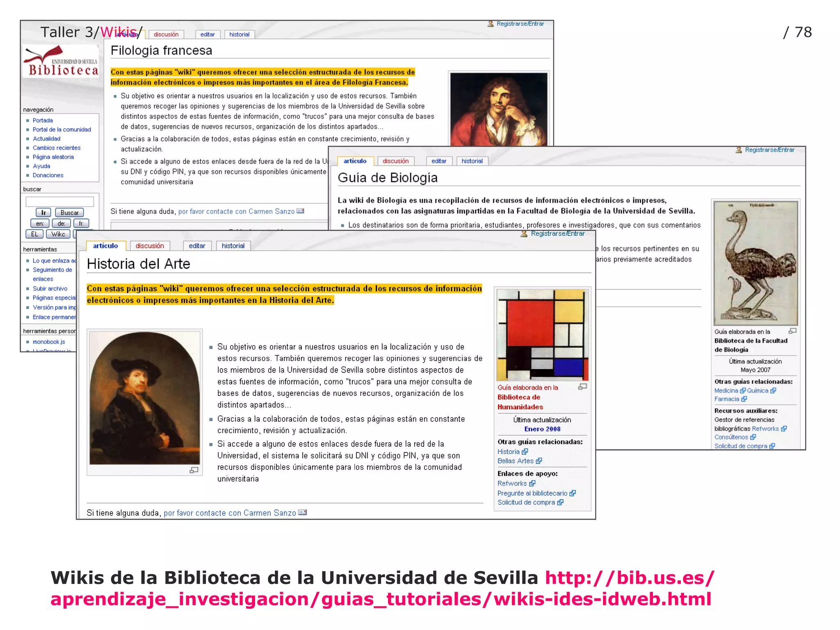The image size is (840, 630).
Task: Open editar tab in Guía de Biología window
Action: [439, 161]
